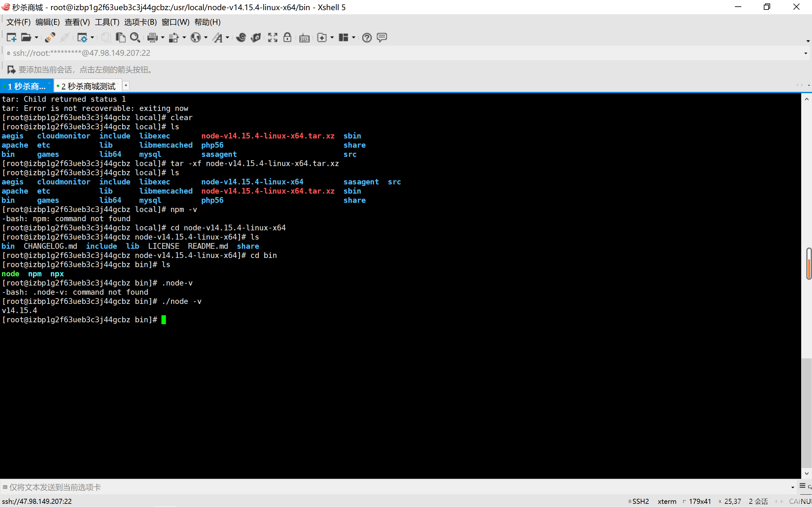This screenshot has width=812, height=507.
Task: Open the virtual keyboard toolbar icon
Action: point(304,38)
